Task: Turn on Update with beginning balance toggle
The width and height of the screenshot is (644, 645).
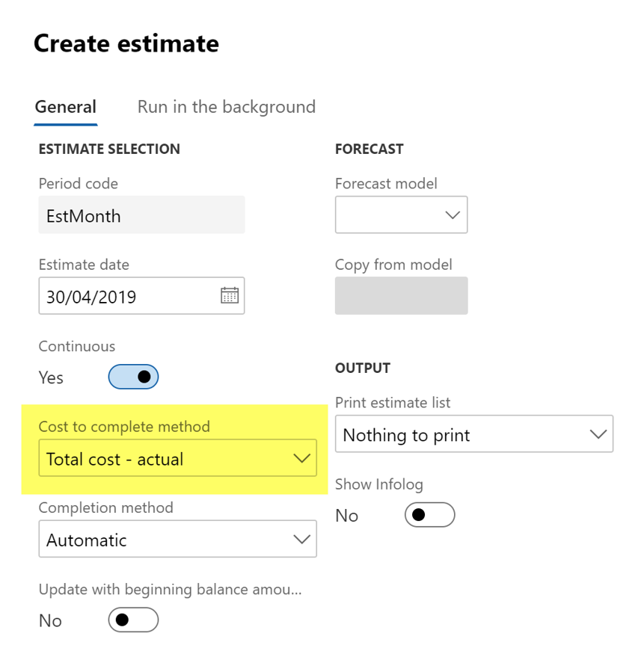Action: pos(133,620)
